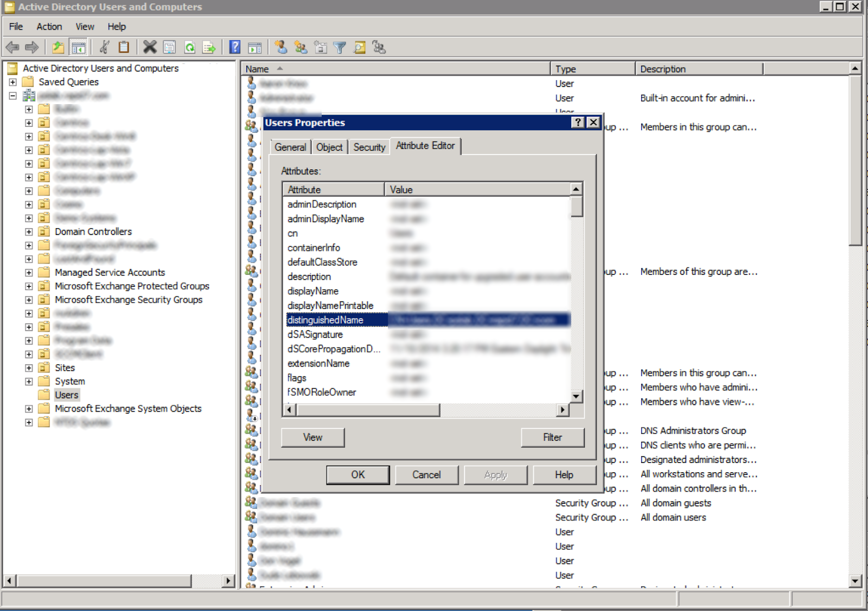868x611 pixels.
Task: Click the Paste clipboard toolbar icon
Action: [x=124, y=48]
